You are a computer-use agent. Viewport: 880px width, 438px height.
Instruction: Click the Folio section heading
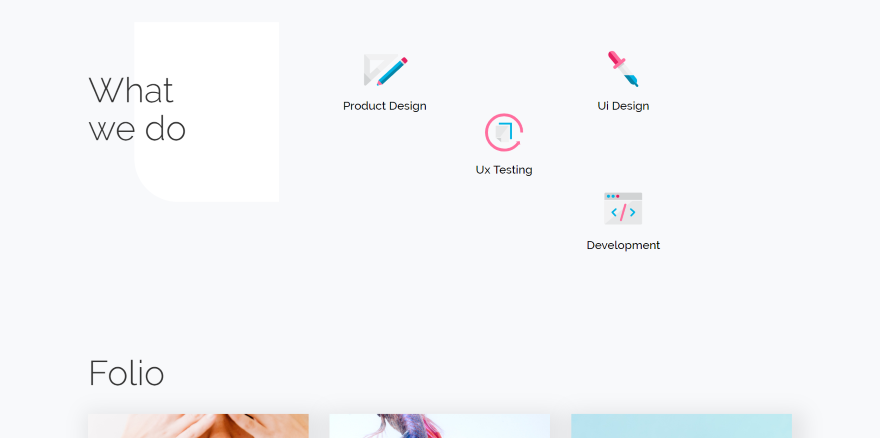point(126,373)
